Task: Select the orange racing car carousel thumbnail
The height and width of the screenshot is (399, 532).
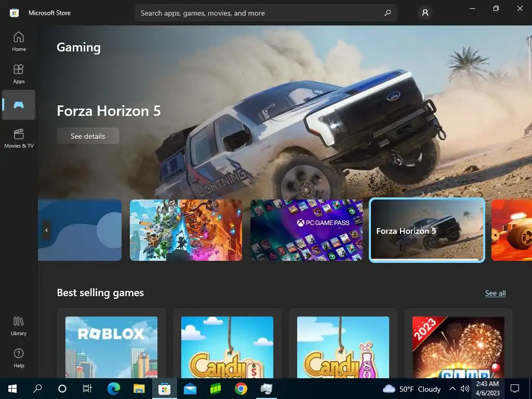Action: point(512,230)
